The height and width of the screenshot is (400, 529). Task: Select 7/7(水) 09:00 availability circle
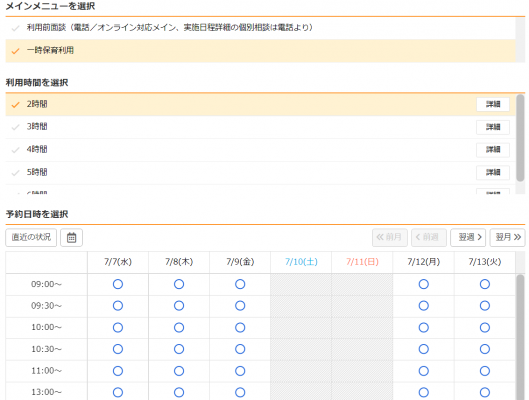[x=118, y=284]
